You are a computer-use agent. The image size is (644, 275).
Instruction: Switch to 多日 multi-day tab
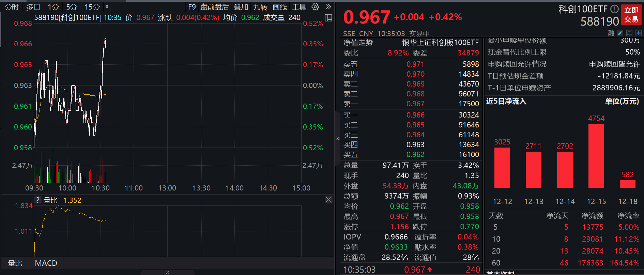(33, 7)
